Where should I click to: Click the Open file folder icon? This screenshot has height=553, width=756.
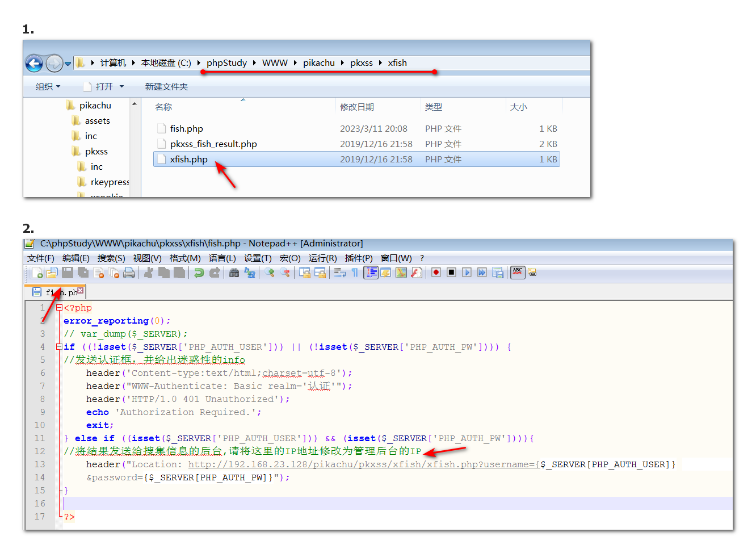[x=52, y=273]
